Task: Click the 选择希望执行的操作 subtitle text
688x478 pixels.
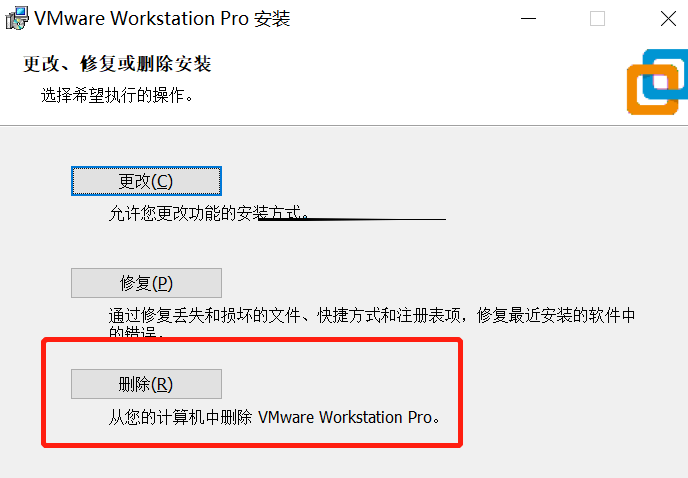Action: tap(117, 95)
